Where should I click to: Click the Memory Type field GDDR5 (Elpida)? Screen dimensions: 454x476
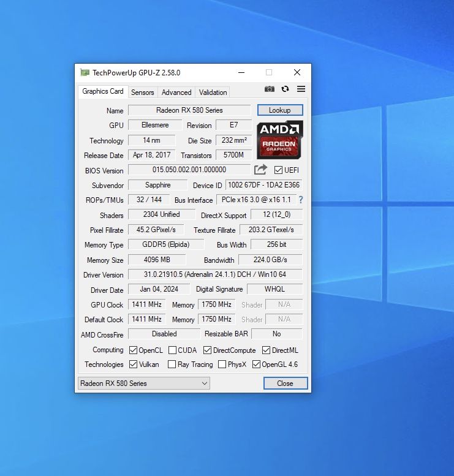166,244
